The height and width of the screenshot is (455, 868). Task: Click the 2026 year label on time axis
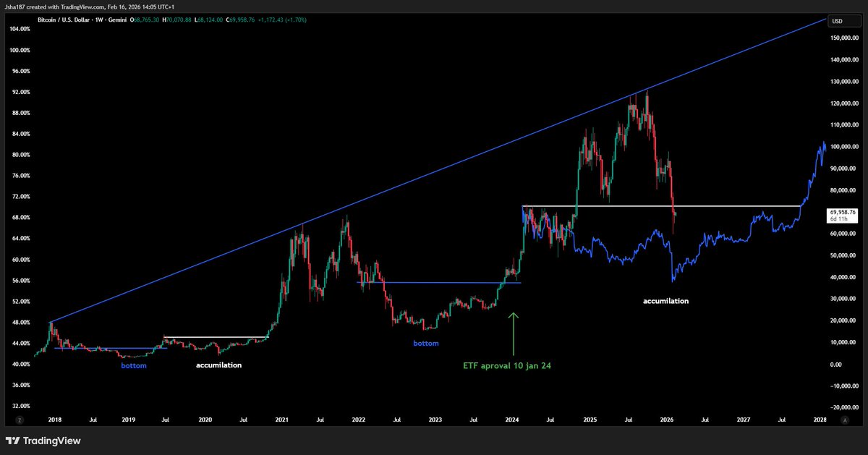click(x=665, y=419)
